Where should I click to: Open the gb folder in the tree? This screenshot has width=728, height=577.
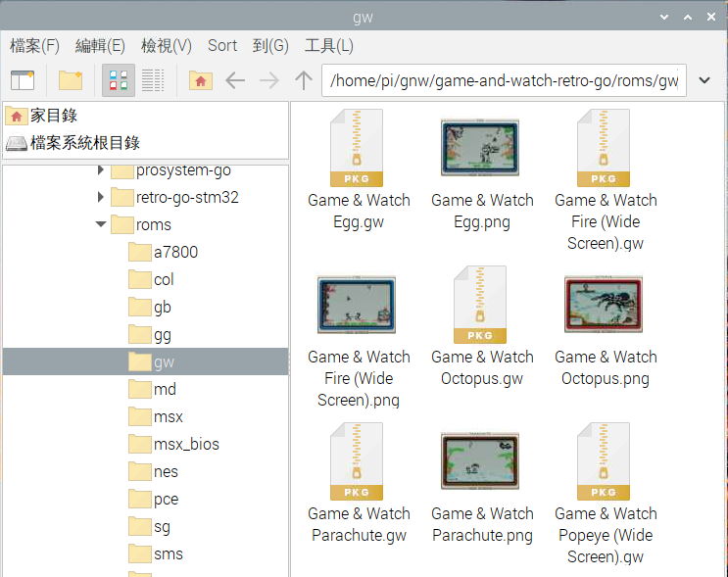[x=163, y=308]
